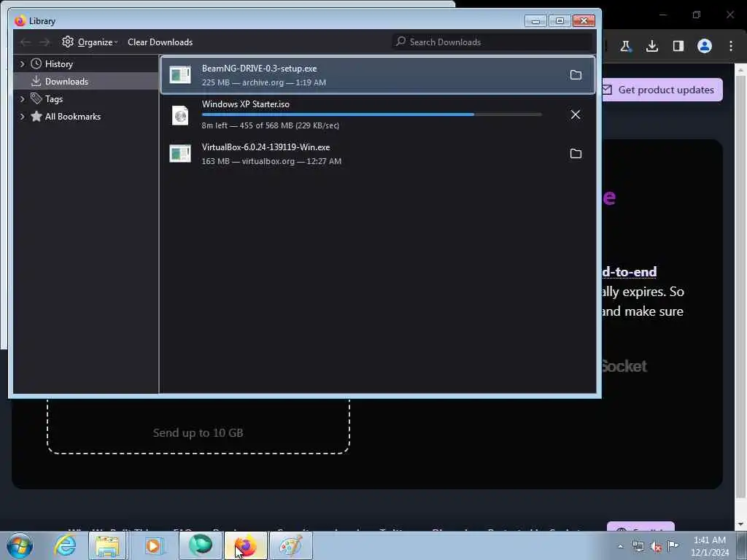Click the 163 MB virtualbox.org details text
747x560 pixels.
271,161
